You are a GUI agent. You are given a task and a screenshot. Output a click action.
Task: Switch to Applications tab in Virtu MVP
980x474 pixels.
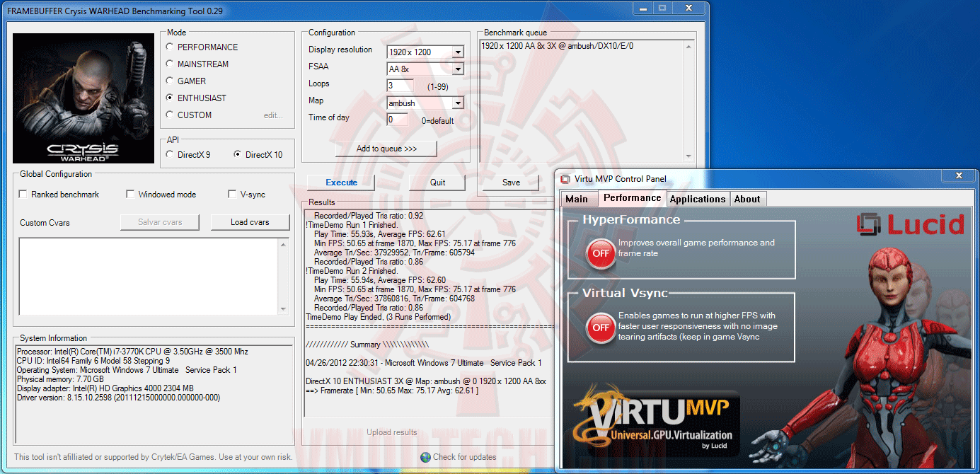(x=698, y=199)
